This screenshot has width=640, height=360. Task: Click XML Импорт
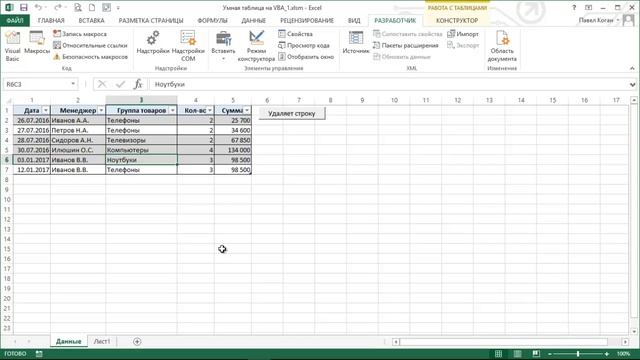point(463,34)
